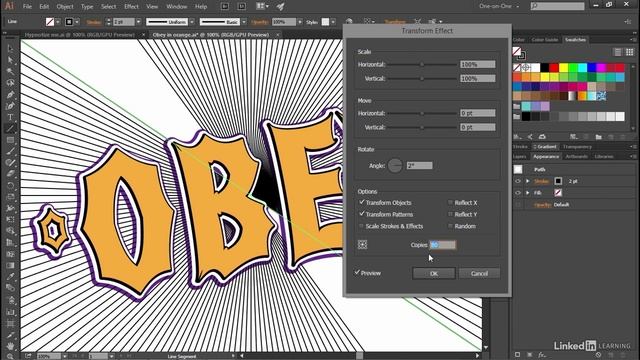Image resolution: width=640 pixels, height=360 pixels.
Task: Click OK in Transform Effect dialog
Action: [x=434, y=273]
